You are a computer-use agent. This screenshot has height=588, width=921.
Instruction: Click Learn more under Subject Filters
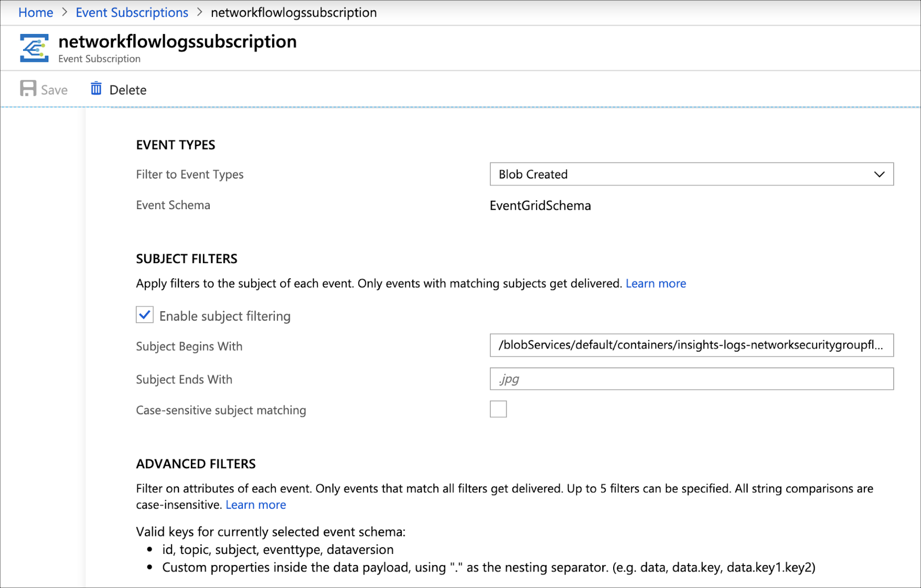[x=656, y=283]
